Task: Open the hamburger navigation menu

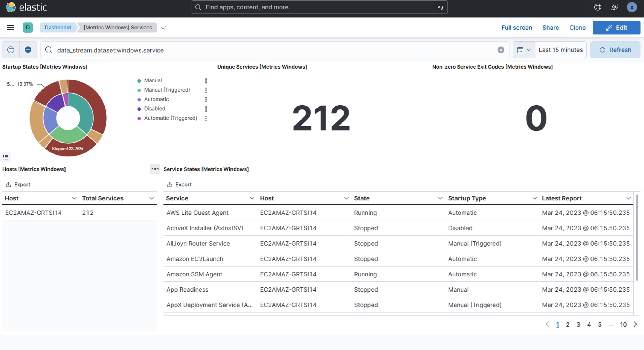Action: point(10,28)
